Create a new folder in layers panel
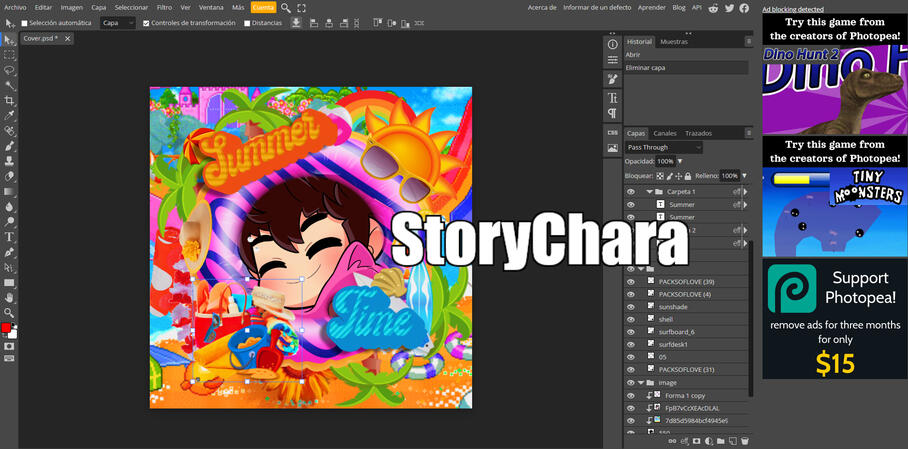 click(721, 441)
